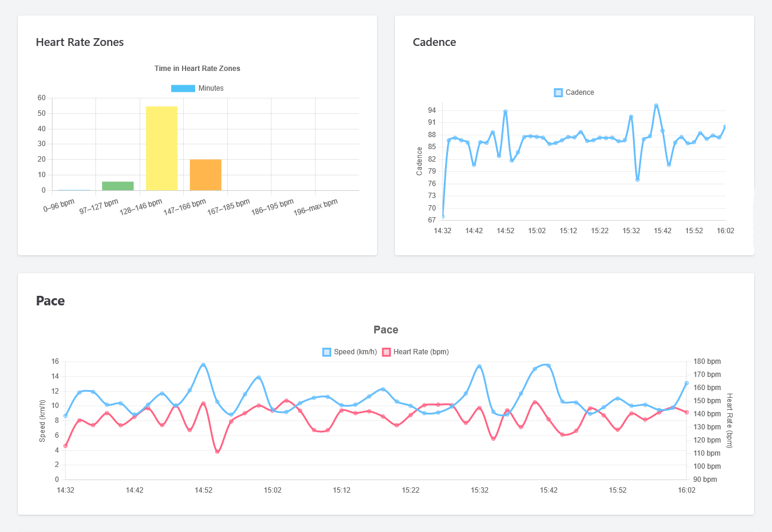
Task: Select the cadence dip near 15:32
Action: coord(637,178)
